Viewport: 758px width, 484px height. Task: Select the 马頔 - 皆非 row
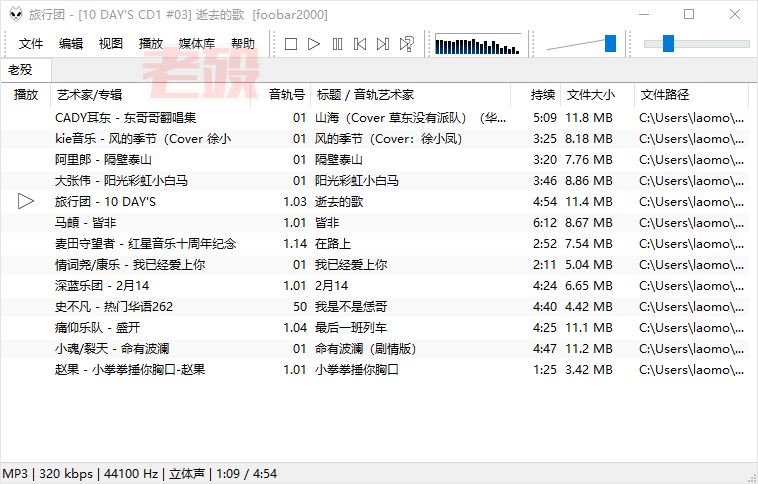(x=375, y=222)
